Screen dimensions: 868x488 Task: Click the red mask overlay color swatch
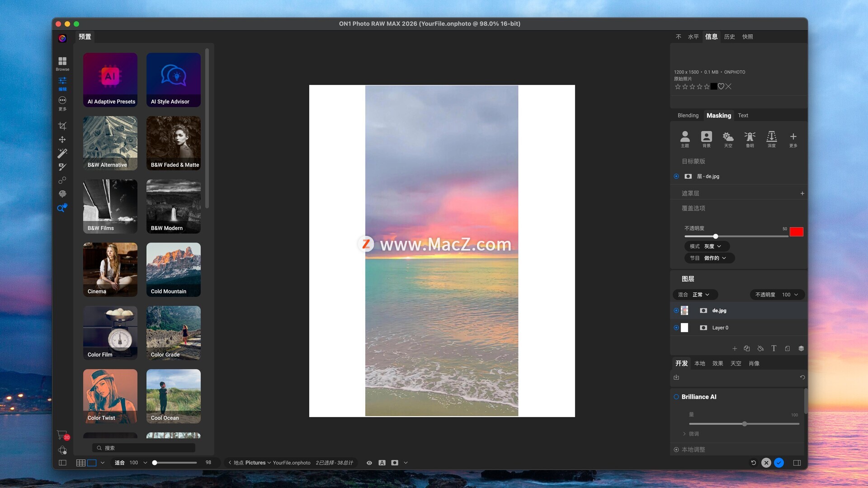coord(796,232)
